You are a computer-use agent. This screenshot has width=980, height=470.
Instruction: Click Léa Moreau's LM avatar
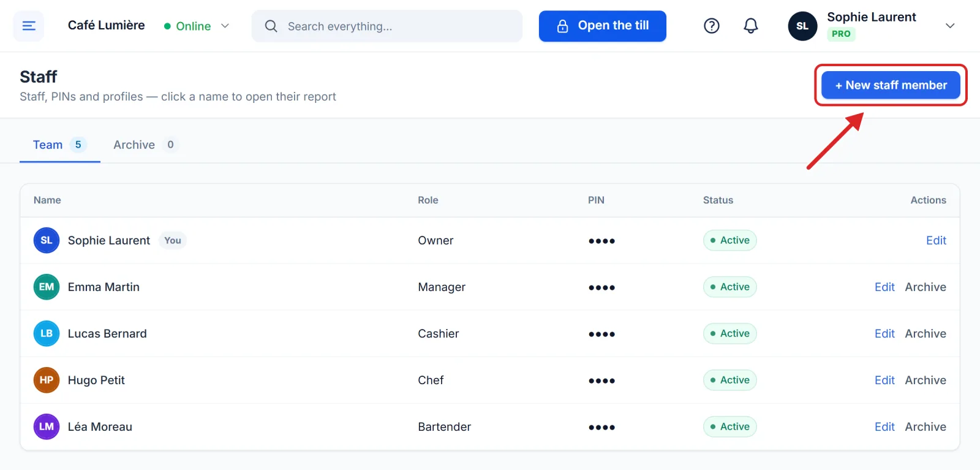(47, 426)
